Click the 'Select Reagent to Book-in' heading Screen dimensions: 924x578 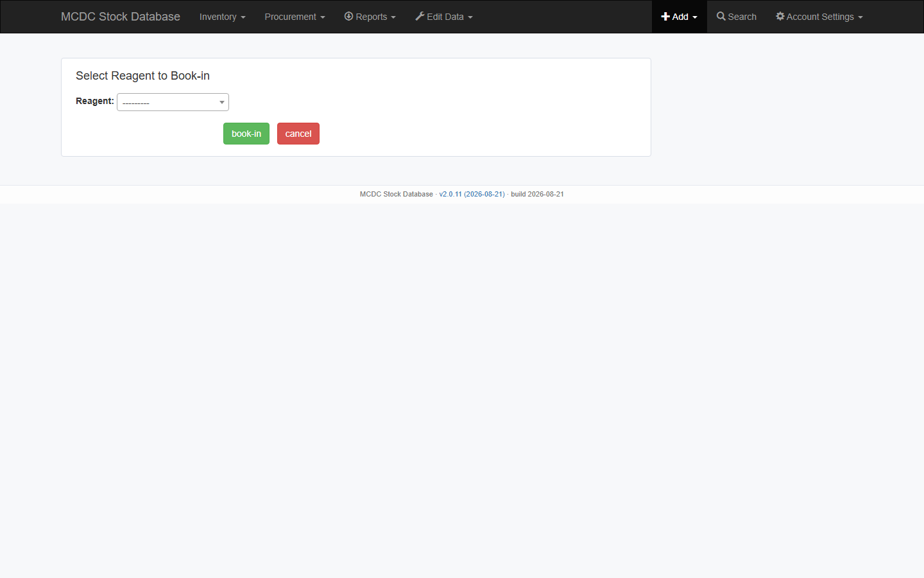point(142,76)
